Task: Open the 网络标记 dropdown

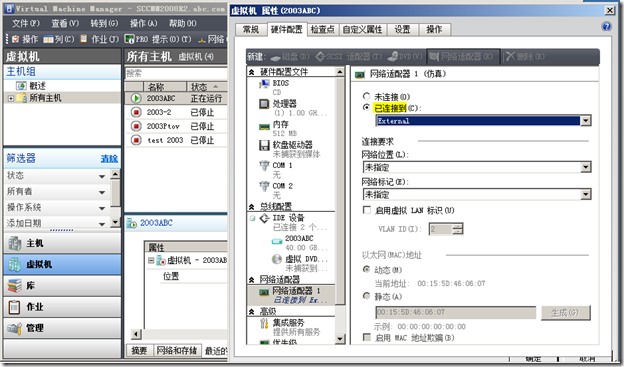Action: 585,194
